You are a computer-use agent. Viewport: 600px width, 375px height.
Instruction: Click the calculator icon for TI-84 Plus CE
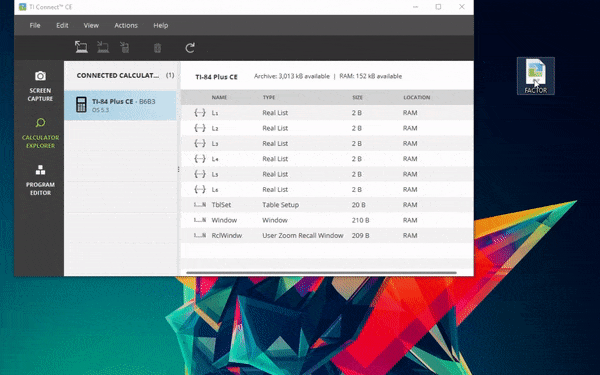[81, 105]
